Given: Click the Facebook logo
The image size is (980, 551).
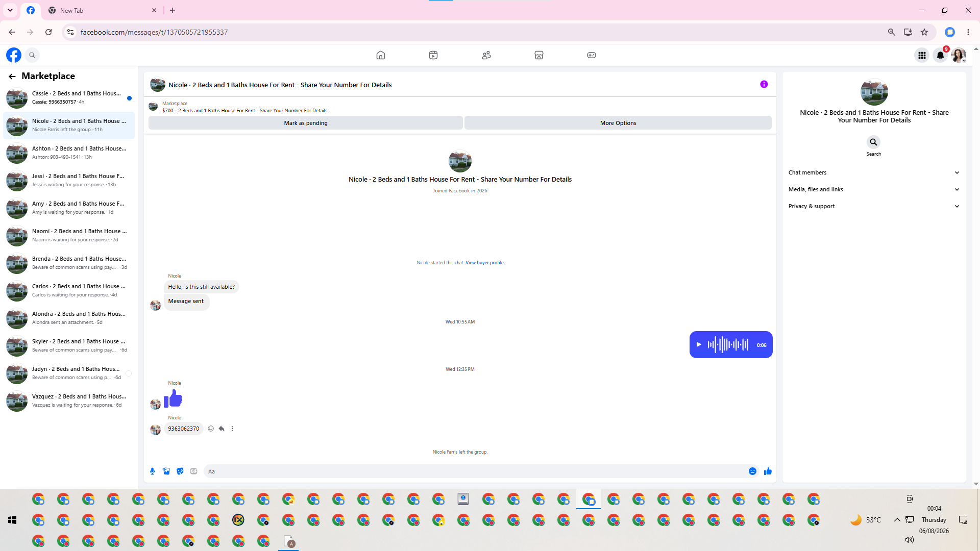Looking at the screenshot, I should 14,55.
